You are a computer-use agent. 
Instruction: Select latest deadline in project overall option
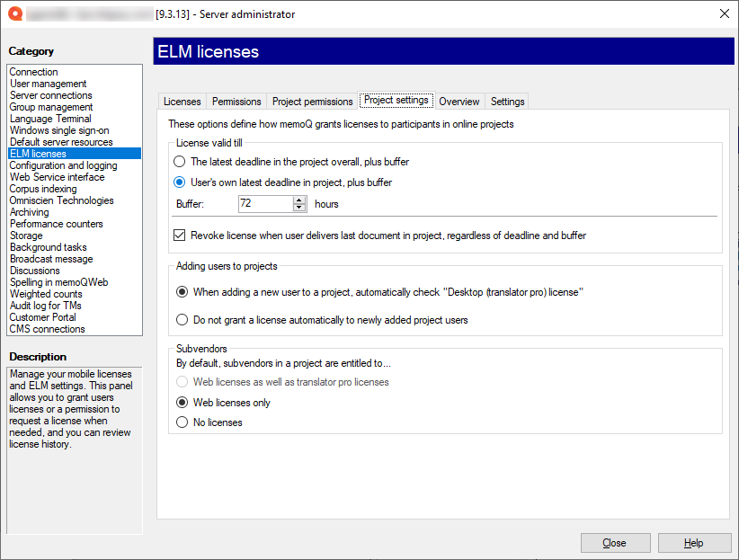pos(178,163)
